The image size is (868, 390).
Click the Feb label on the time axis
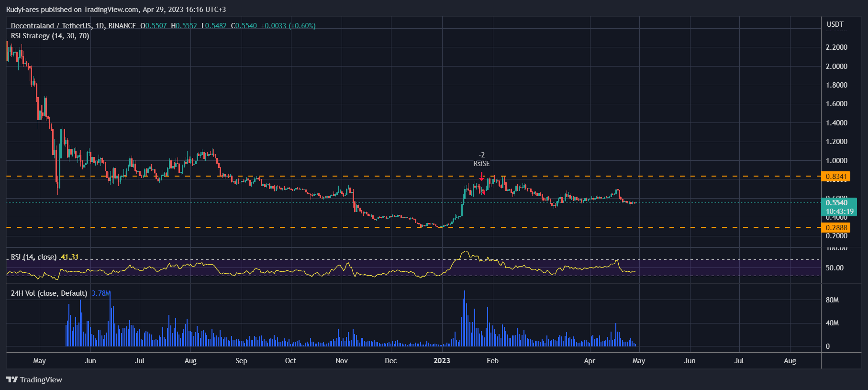[492, 361]
